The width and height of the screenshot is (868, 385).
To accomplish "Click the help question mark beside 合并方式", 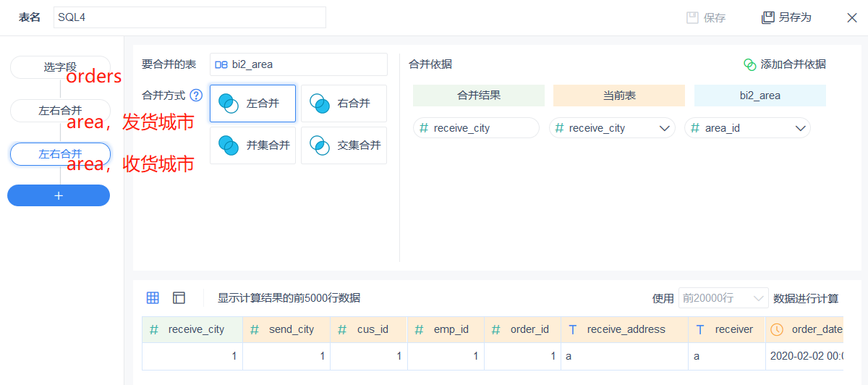I will [196, 96].
